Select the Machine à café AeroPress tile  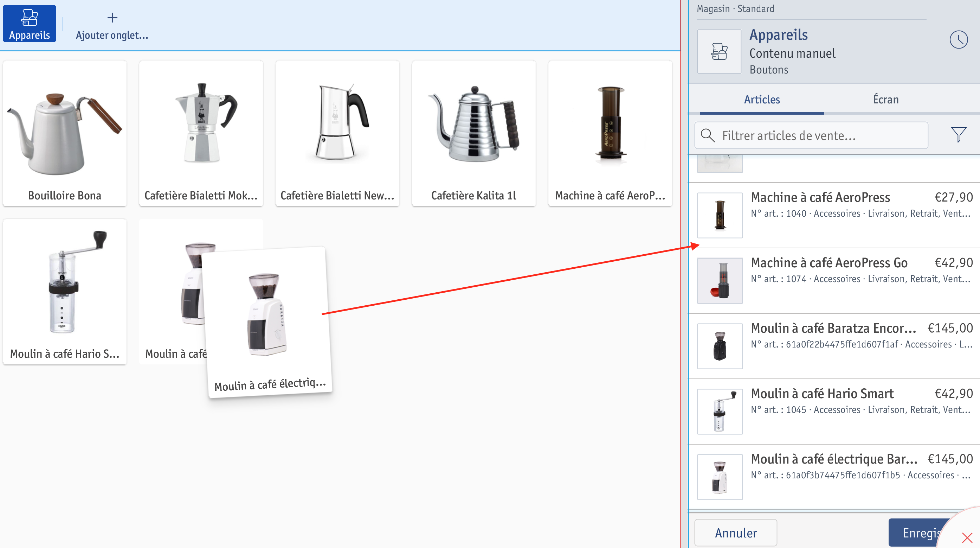click(x=610, y=133)
